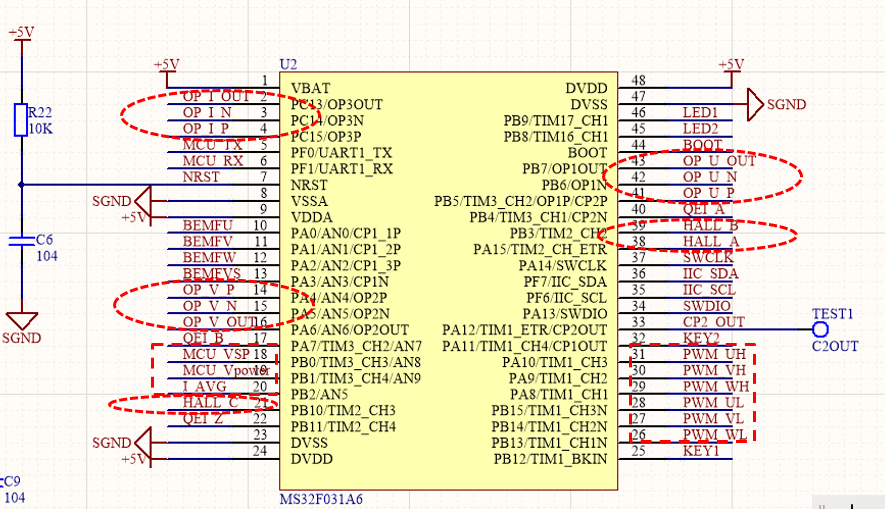Select the QEI_A net label
The width and height of the screenshot is (885, 509).
pyautogui.click(x=703, y=209)
